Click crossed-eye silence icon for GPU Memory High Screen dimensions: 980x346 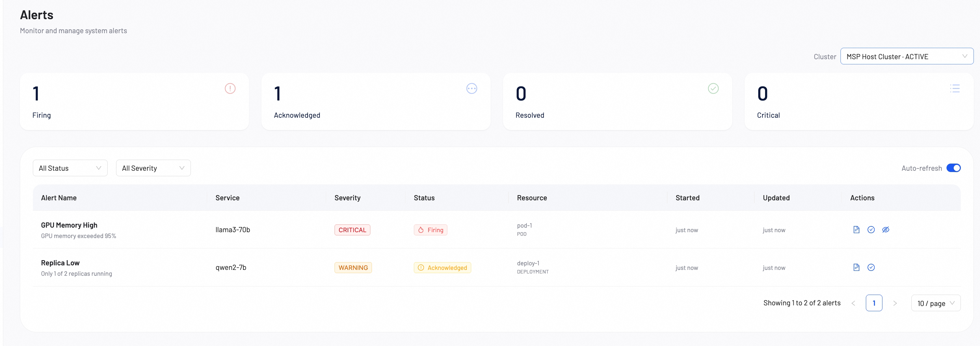[886, 230]
